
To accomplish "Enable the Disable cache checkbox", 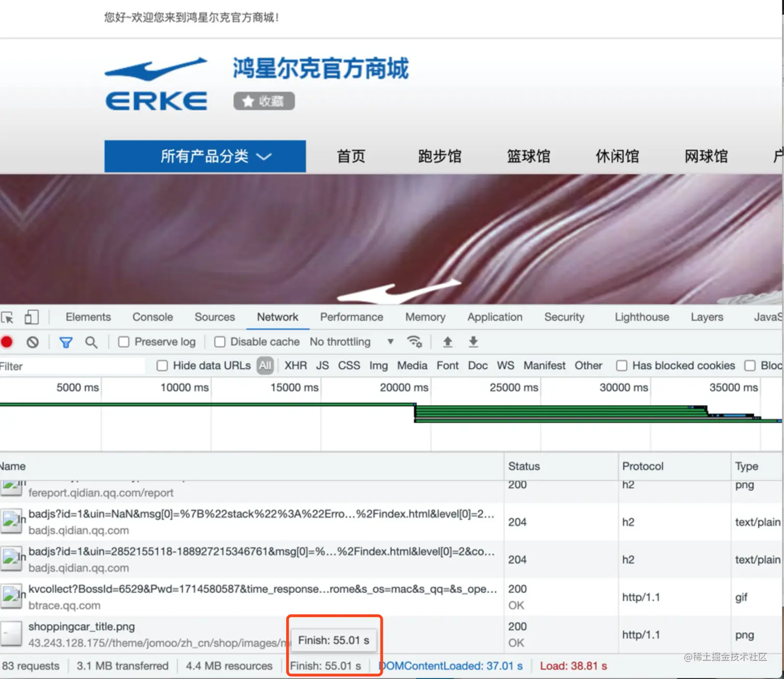I will click(x=220, y=342).
